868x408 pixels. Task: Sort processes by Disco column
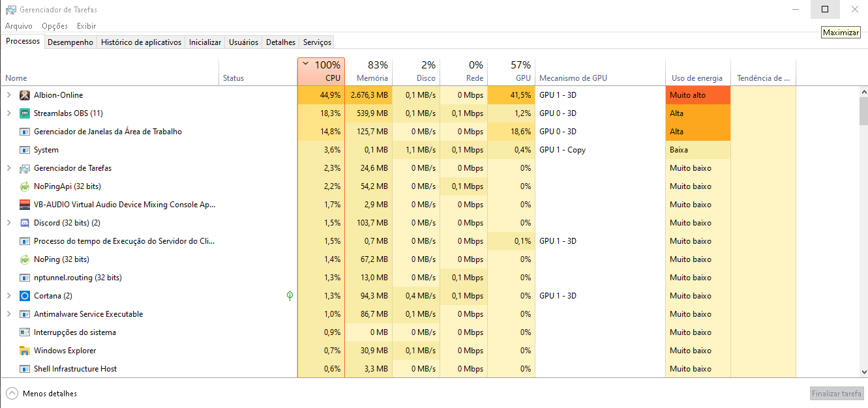pyautogui.click(x=416, y=72)
